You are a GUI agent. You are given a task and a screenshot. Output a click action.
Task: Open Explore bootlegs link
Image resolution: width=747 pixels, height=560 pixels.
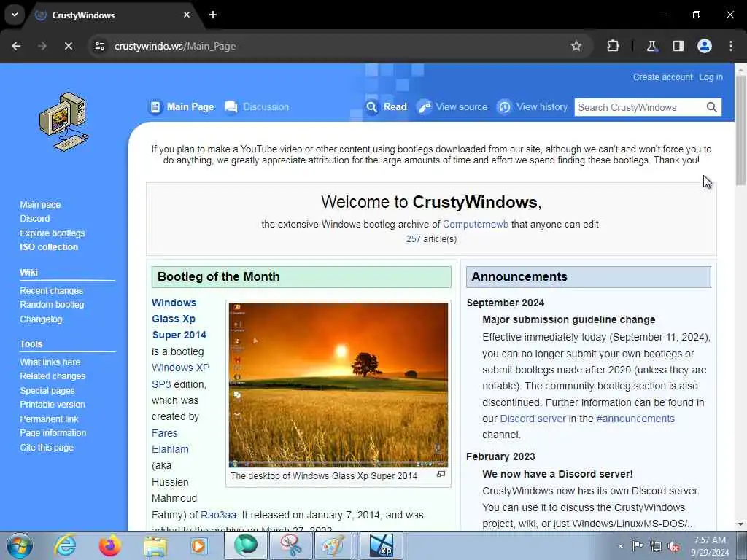pos(53,233)
